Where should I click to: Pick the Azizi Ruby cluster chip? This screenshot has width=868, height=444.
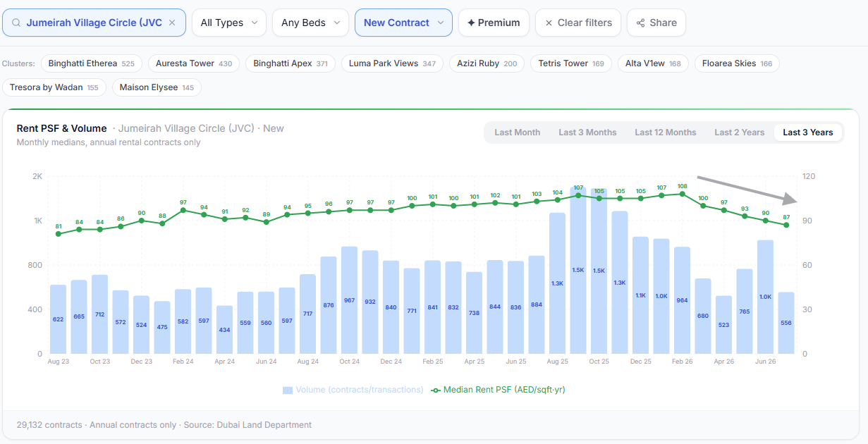tap(487, 63)
